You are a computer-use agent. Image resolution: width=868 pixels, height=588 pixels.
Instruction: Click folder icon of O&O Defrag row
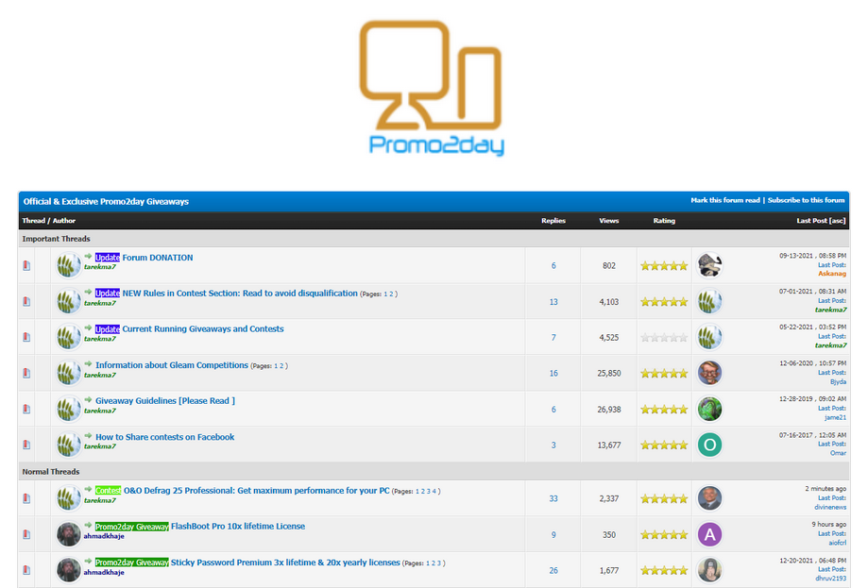pyautogui.click(x=26, y=498)
